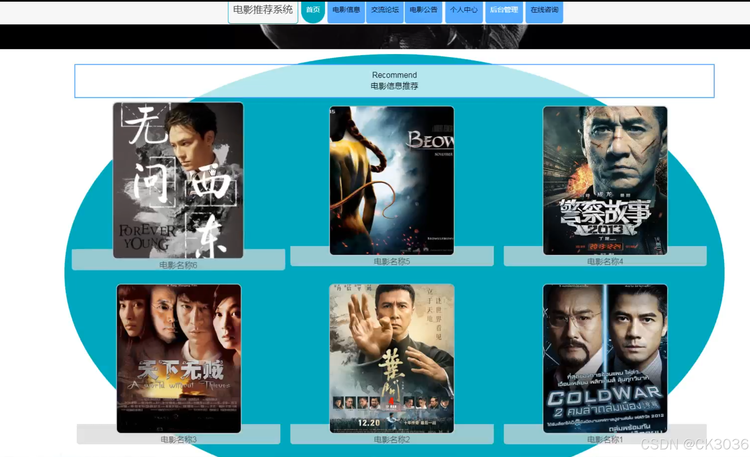Open 在线咨询 online consultation

point(544,11)
